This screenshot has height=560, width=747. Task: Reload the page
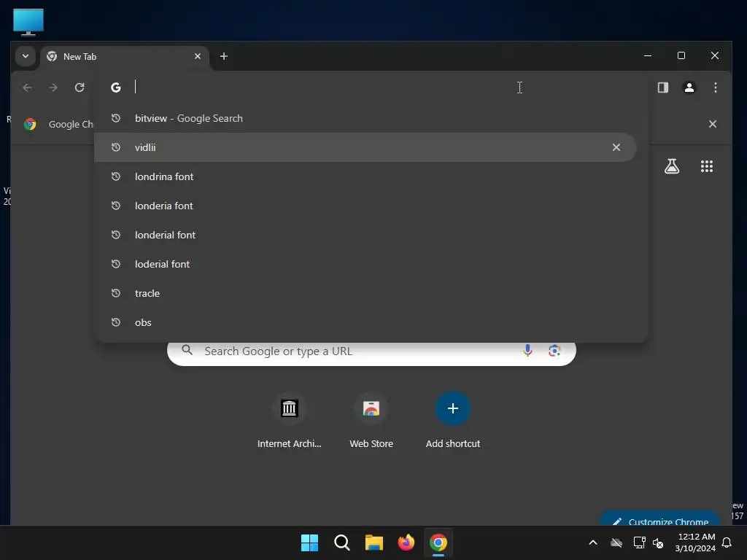80,87
